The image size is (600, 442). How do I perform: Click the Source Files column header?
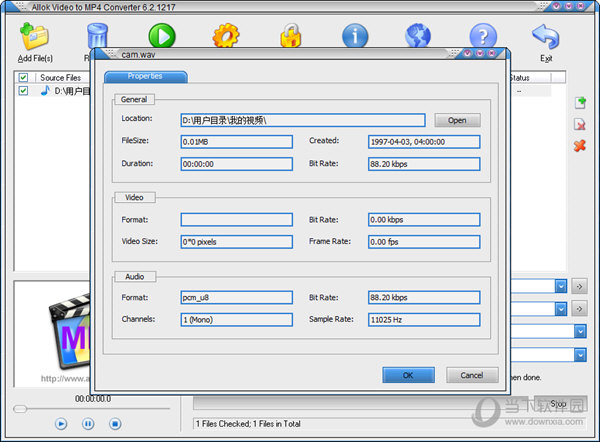[x=60, y=78]
